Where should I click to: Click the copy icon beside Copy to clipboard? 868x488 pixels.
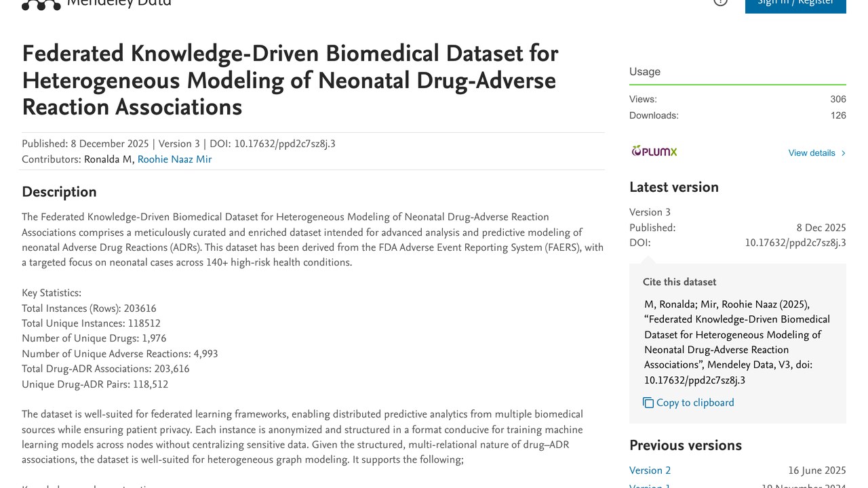pos(648,403)
